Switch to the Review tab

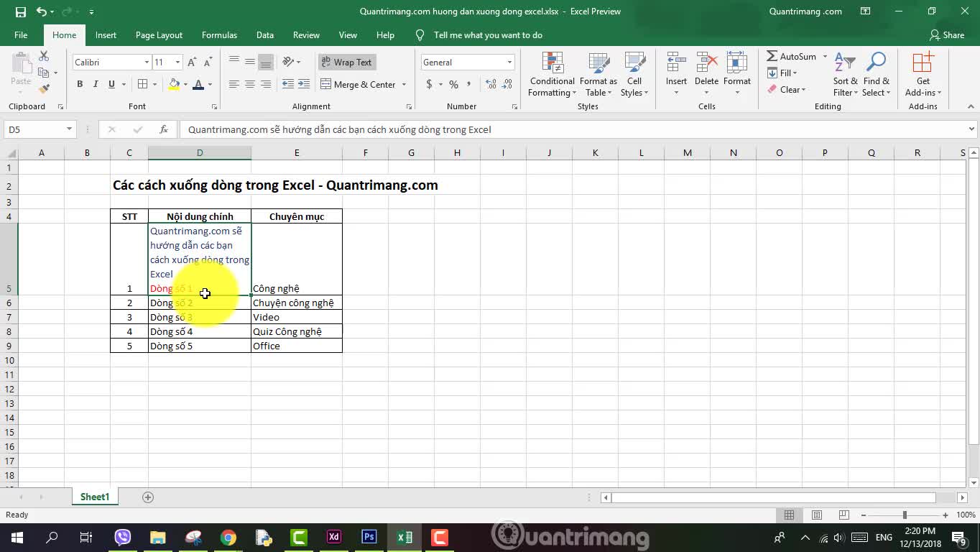pos(306,35)
